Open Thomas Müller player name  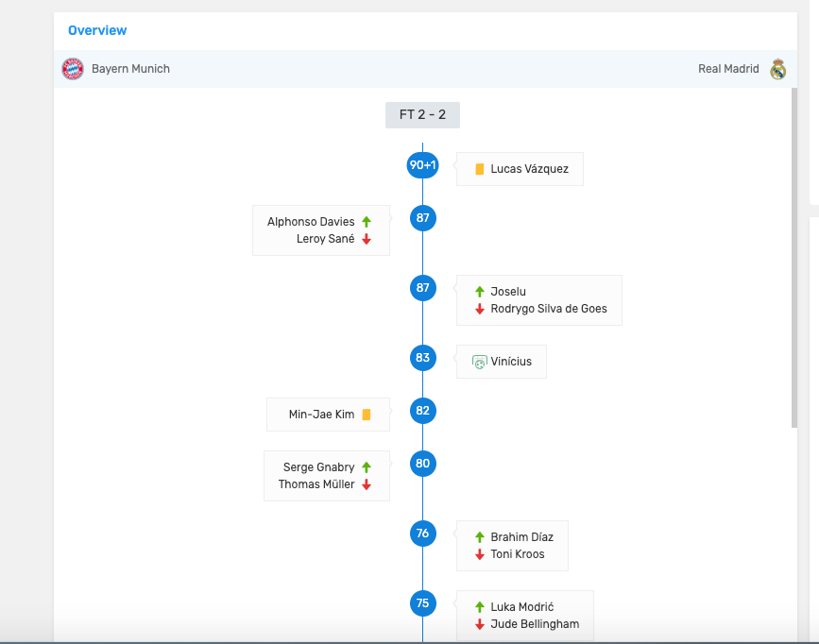pos(316,484)
